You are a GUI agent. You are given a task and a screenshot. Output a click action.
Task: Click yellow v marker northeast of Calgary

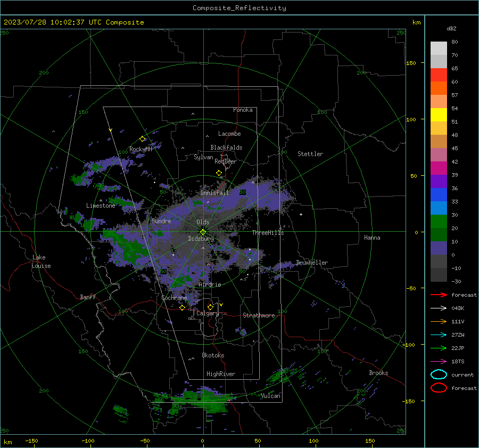point(221,305)
